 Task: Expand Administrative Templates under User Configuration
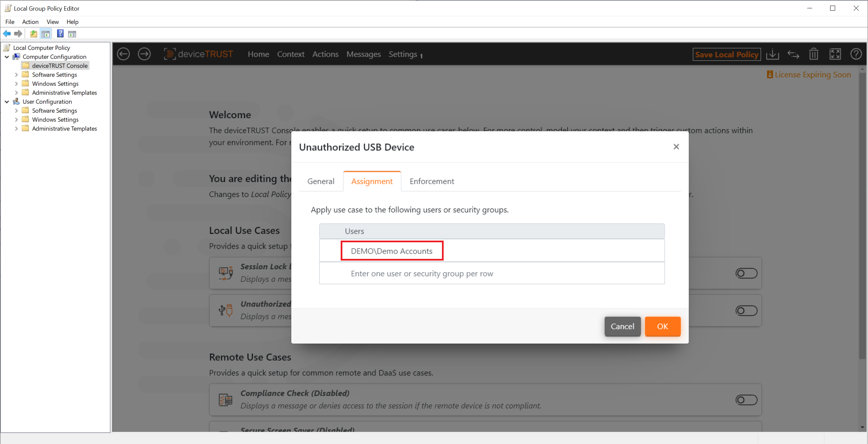16,128
